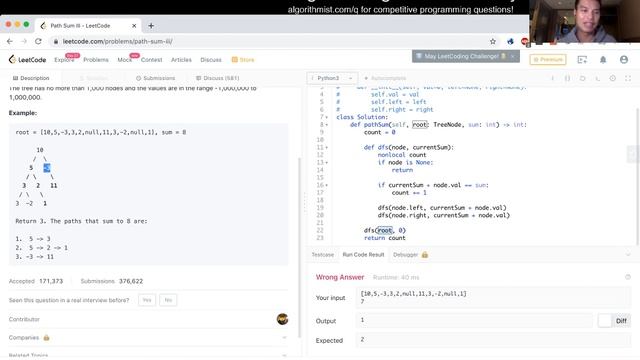Image resolution: width=640 pixels, height=360 pixels.
Task: Fold code at line 11 arrow
Action: pyautogui.click(x=327, y=147)
